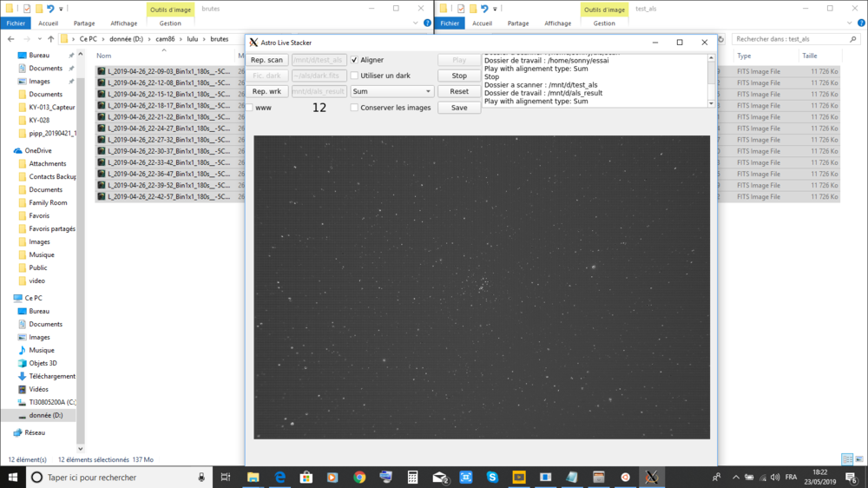Open Téléchargements in the navigation pane
This screenshot has width=868, height=488.
(51, 376)
